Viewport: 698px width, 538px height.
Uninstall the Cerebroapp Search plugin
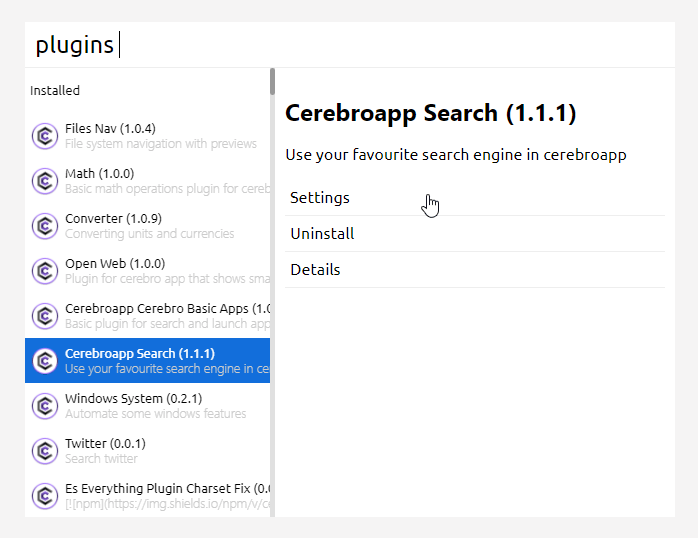click(x=475, y=234)
